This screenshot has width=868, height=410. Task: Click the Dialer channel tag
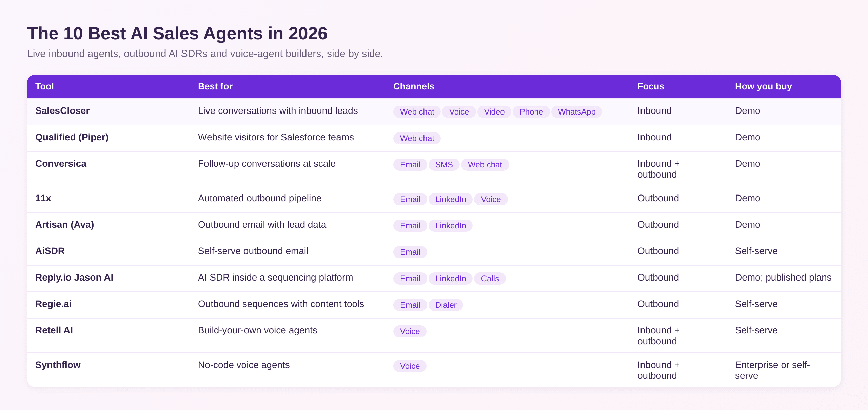click(x=446, y=305)
